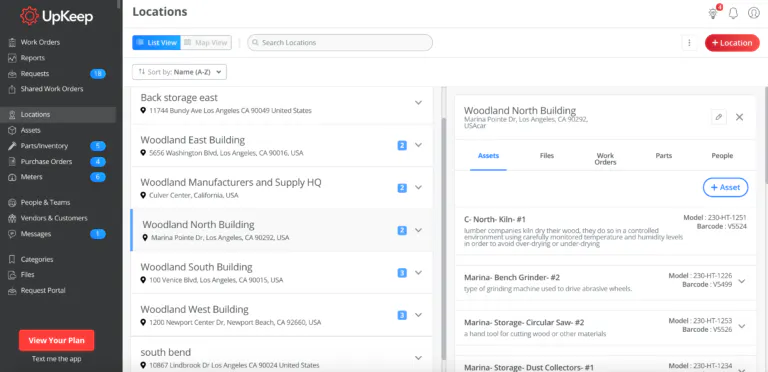Click the address "100 Venice Blvd, Los Angeles, CA 90015, USA"
768x372 pixels.
pyautogui.click(x=216, y=280)
